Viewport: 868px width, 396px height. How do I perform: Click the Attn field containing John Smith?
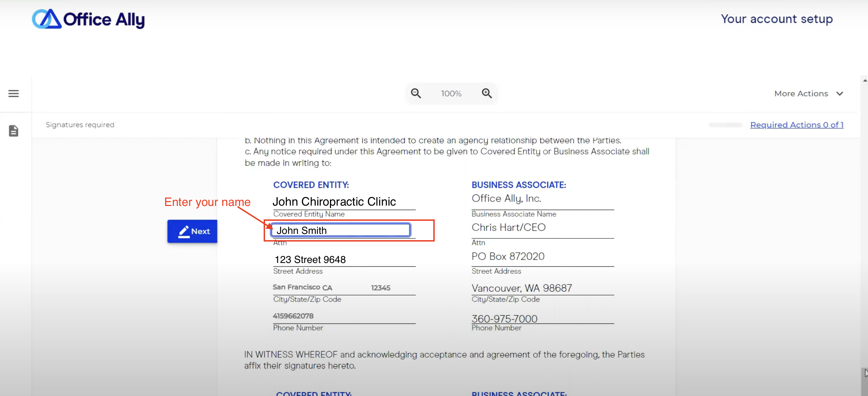tap(341, 230)
